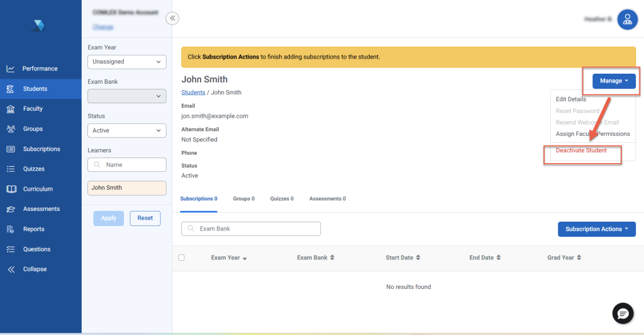
Task: Open the Performance chart icon in sidebar
Action: 11,69
